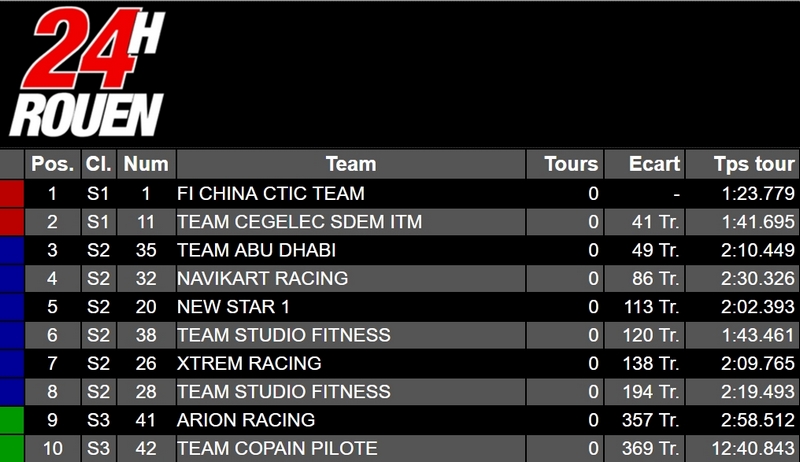Click the Num column header
The image size is (800, 462).
coord(146,164)
